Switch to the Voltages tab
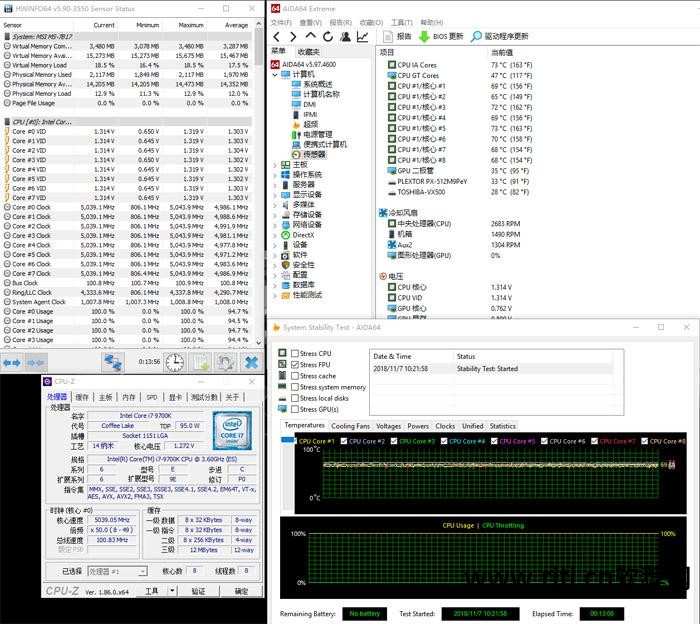The height and width of the screenshot is (624, 700). click(x=388, y=426)
